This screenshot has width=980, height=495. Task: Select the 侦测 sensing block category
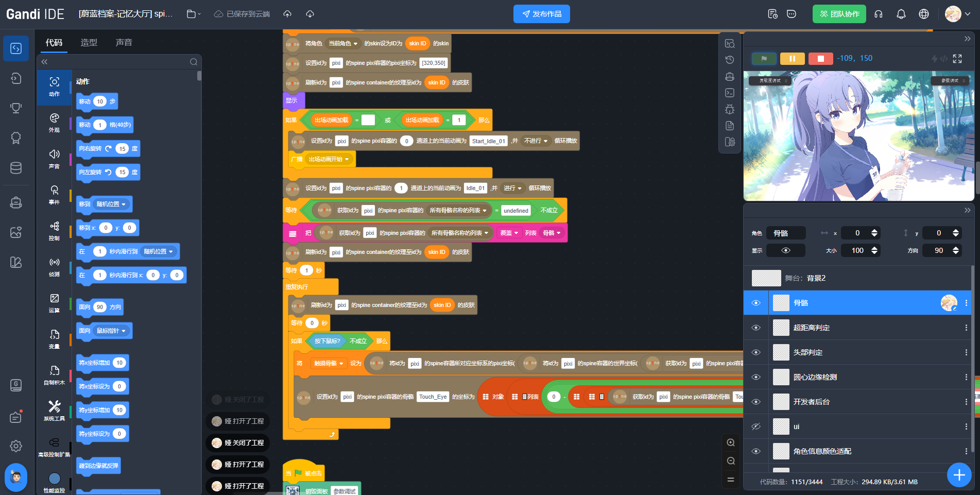[x=54, y=267]
